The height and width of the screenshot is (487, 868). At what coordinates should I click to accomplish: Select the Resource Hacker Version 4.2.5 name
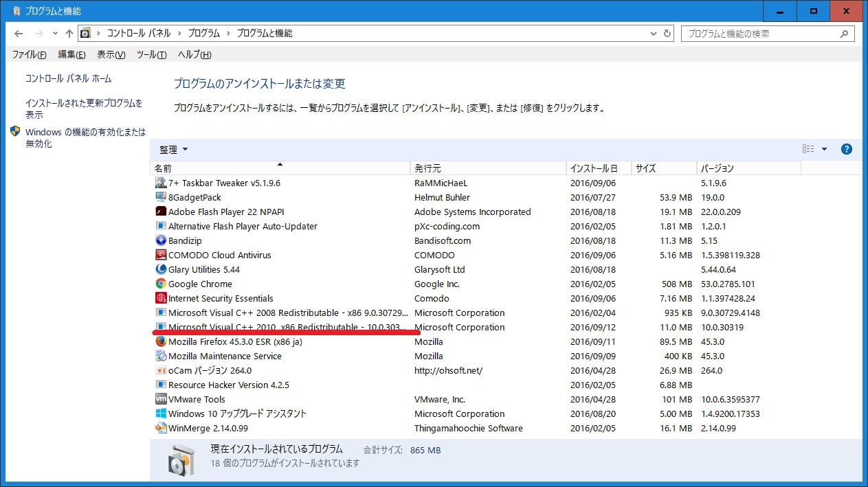(229, 385)
